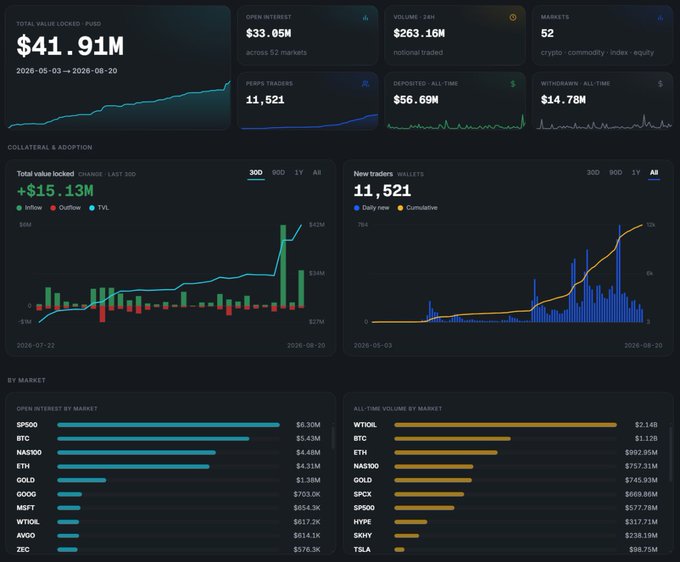The image size is (680, 562).
Task: Click ETH label in All-time Volume list
Action: pyautogui.click(x=360, y=452)
